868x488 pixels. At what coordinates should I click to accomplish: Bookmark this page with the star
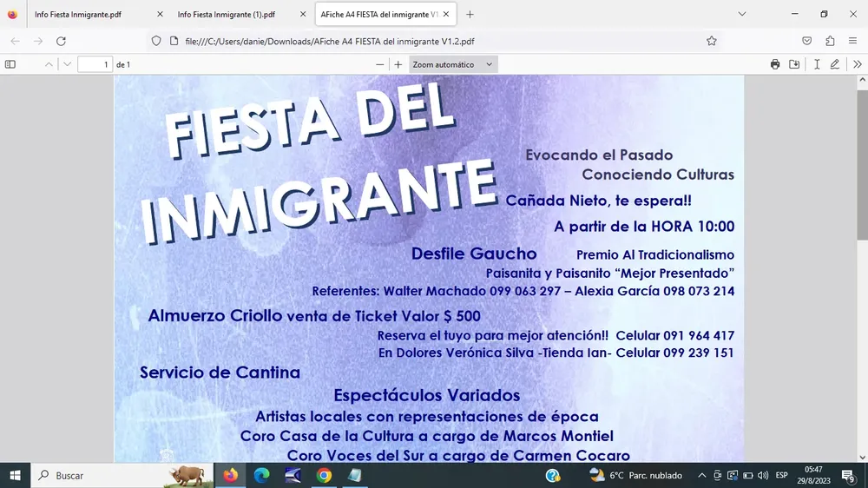[712, 41]
